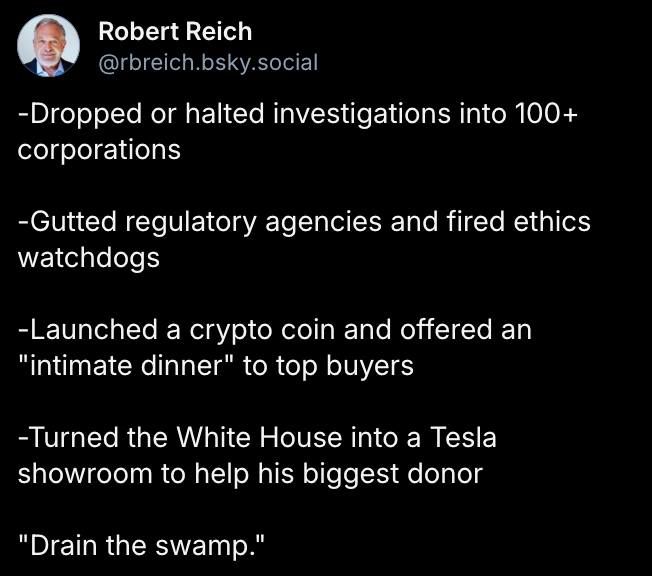Viewport: 652px width, 576px height.
Task: Click the words "biggest donor" in the post
Action: [x=393, y=475]
